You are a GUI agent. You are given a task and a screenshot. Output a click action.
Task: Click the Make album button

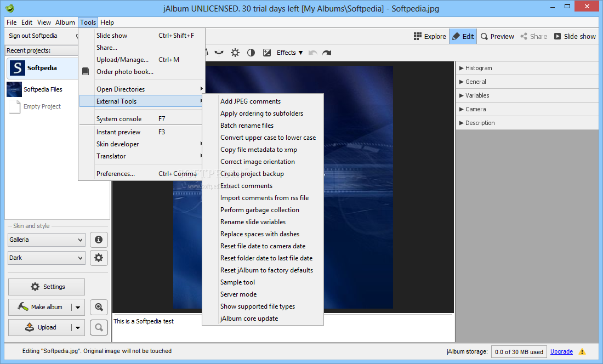40,307
